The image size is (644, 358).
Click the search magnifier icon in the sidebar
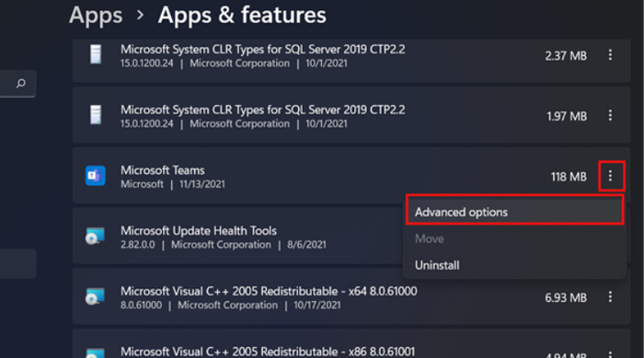pos(20,84)
